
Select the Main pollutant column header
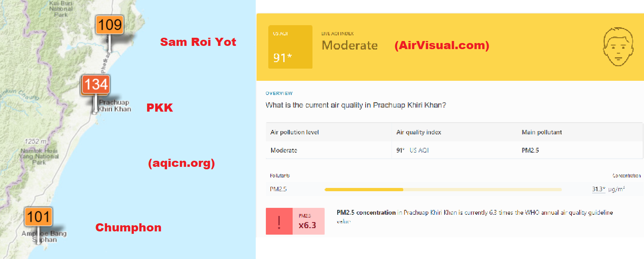click(x=541, y=132)
